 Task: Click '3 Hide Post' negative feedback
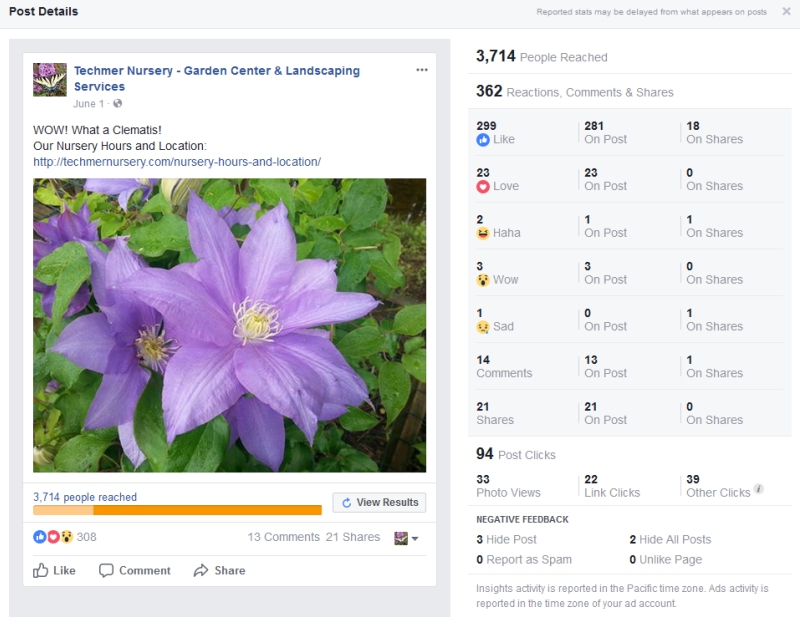506,539
